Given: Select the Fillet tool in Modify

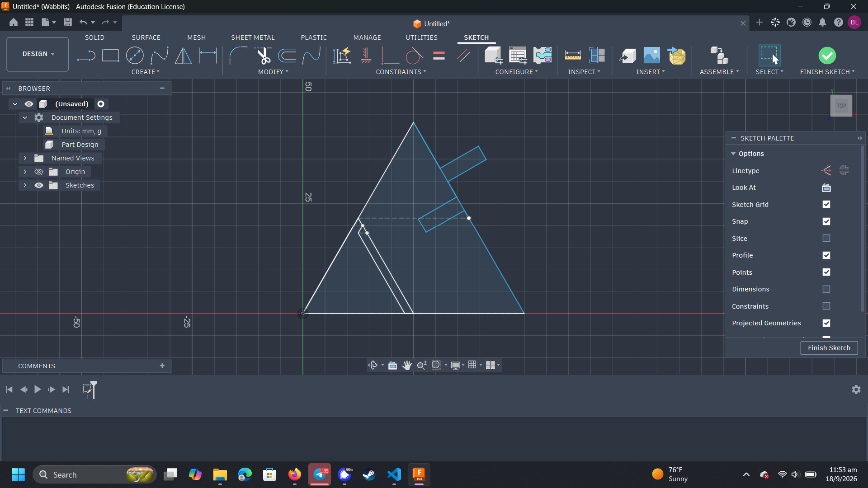Looking at the screenshot, I should point(238,56).
